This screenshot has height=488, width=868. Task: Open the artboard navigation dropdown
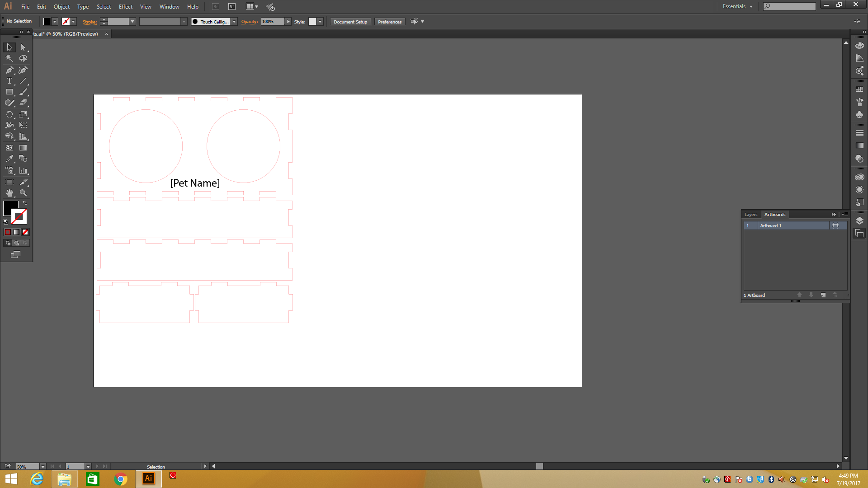coord(88,467)
